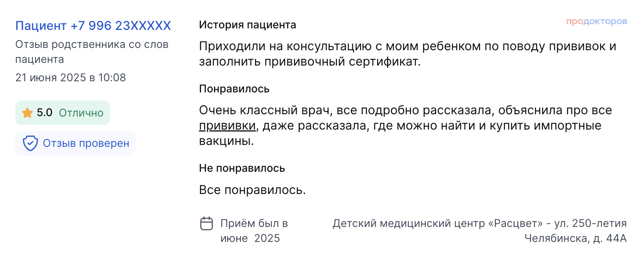Click the 5.0 rating score number
644x263 pixels.
coord(44,113)
